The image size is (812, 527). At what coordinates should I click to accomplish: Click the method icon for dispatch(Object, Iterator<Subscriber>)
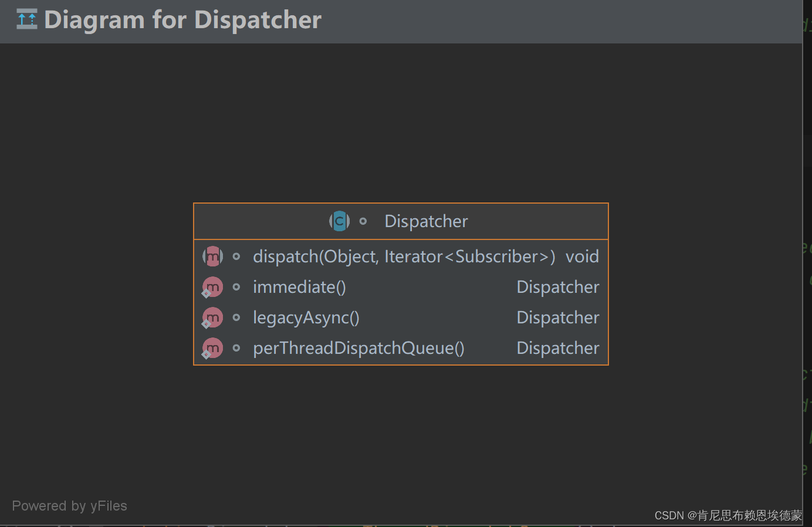pyautogui.click(x=212, y=256)
